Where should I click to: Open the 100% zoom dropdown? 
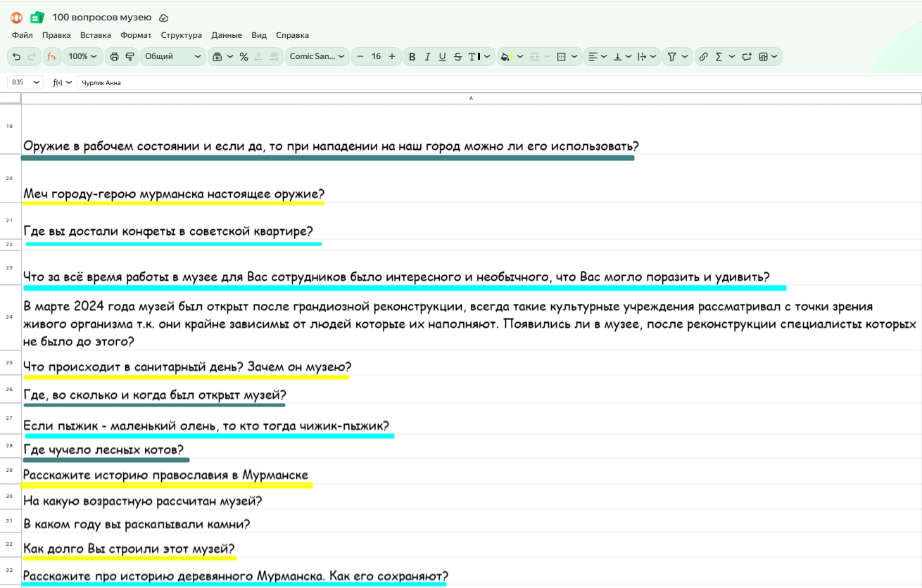pos(83,56)
